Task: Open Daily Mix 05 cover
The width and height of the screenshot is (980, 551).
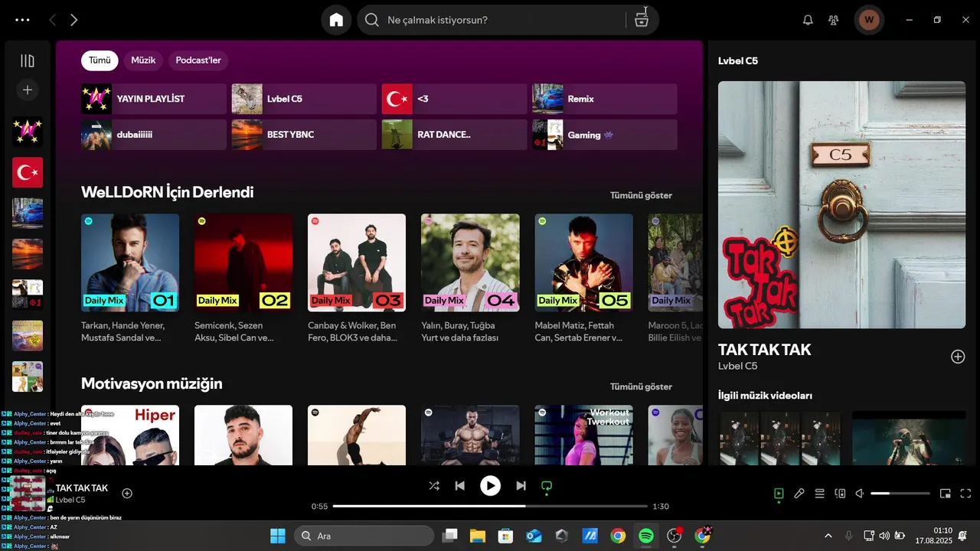Action: point(584,262)
